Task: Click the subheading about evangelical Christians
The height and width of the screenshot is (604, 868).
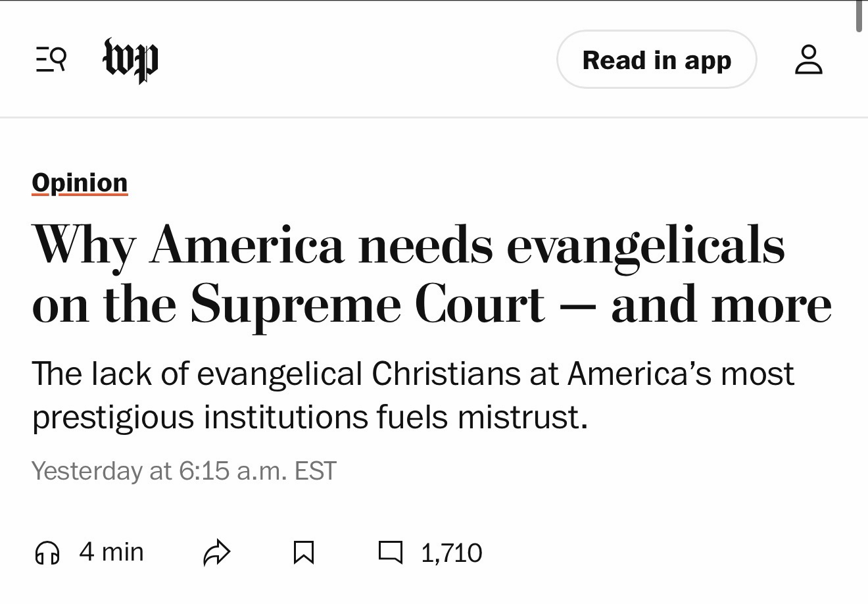Action: pos(413,374)
